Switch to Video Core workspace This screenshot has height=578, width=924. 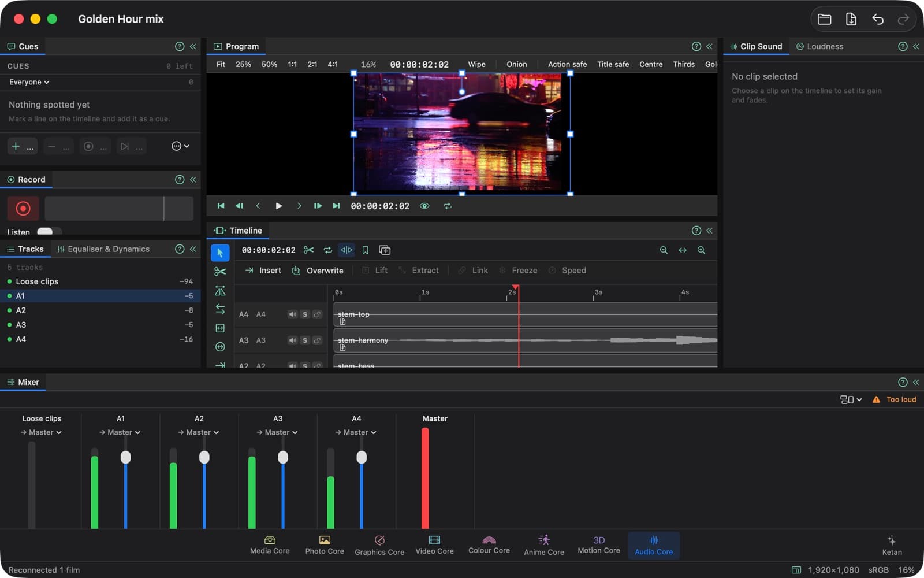click(x=434, y=545)
